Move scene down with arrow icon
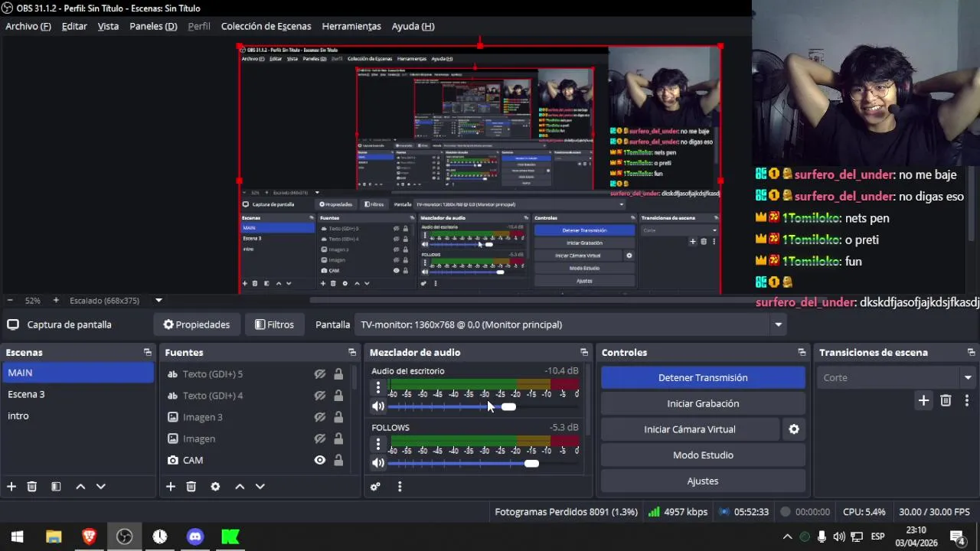 click(x=100, y=487)
